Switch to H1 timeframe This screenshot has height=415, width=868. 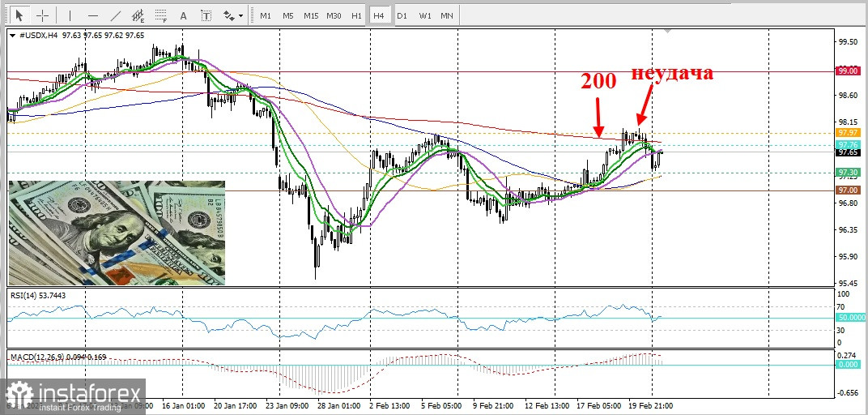(356, 16)
